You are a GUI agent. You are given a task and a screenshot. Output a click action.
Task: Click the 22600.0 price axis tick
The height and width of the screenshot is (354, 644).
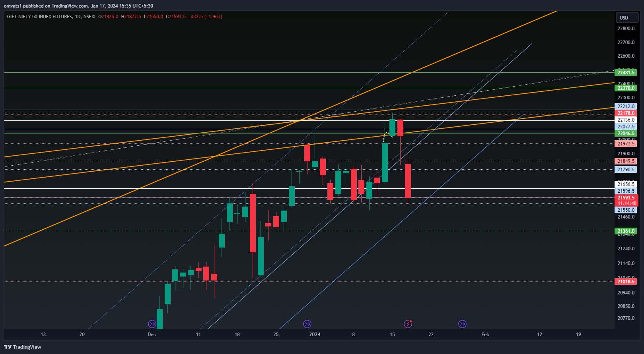click(x=626, y=56)
